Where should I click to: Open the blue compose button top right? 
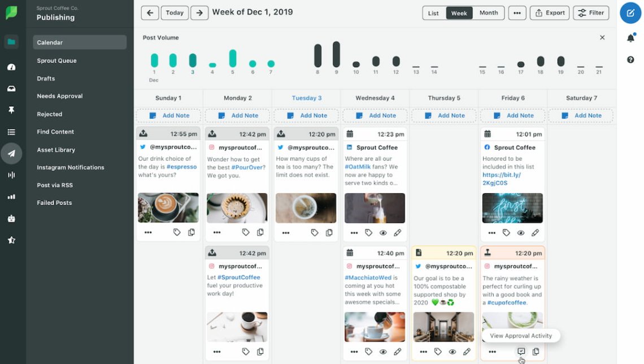point(630,12)
